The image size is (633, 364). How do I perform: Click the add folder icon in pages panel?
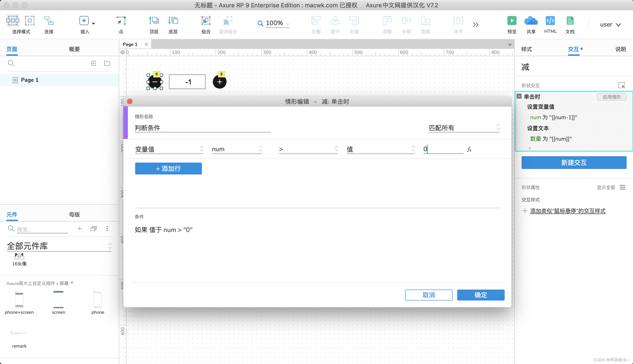(107, 63)
